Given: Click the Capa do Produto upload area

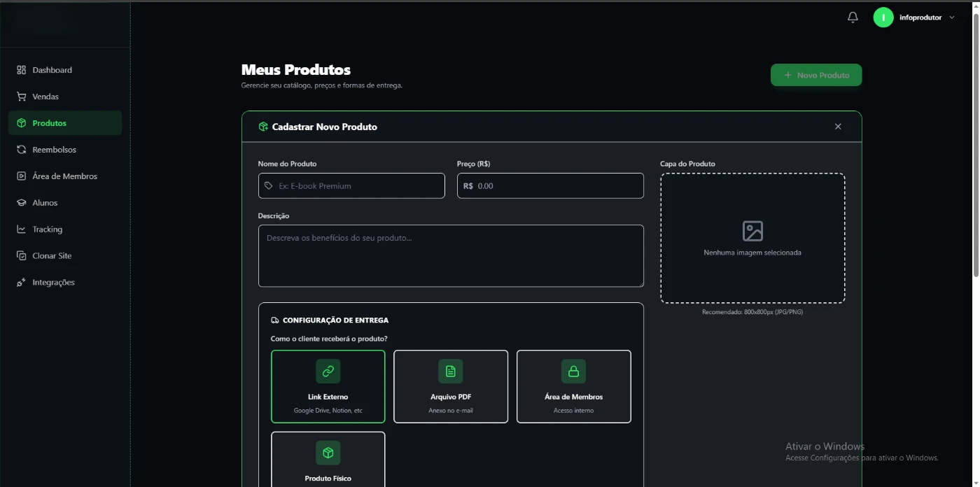Looking at the screenshot, I should [752, 238].
